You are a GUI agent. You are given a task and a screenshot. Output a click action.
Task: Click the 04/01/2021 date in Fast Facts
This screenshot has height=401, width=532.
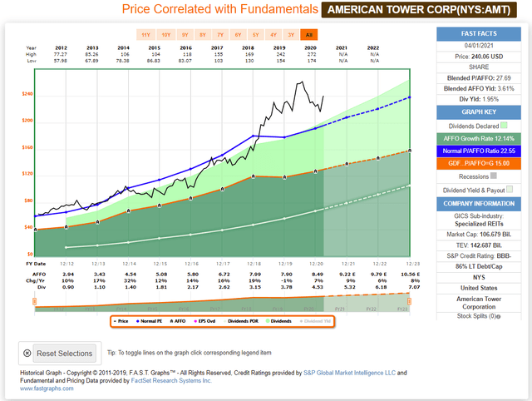point(479,46)
